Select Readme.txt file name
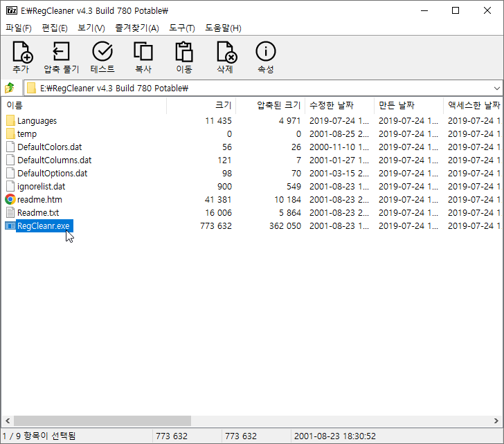The width and height of the screenshot is (504, 444). click(38, 213)
